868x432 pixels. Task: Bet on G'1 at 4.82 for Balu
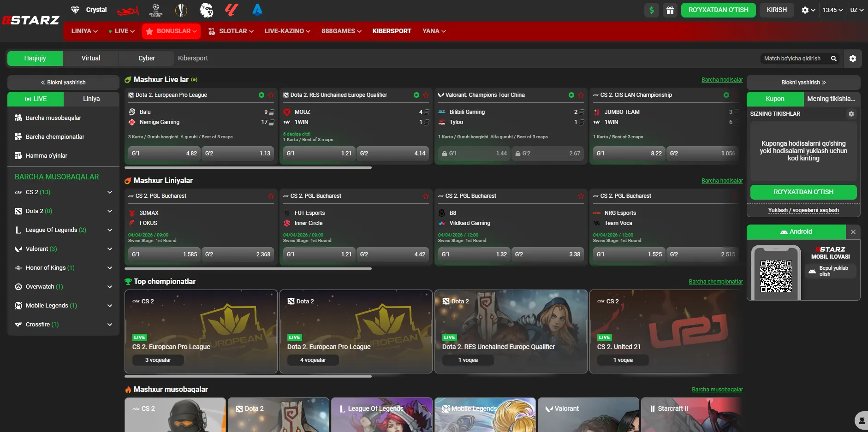(164, 154)
